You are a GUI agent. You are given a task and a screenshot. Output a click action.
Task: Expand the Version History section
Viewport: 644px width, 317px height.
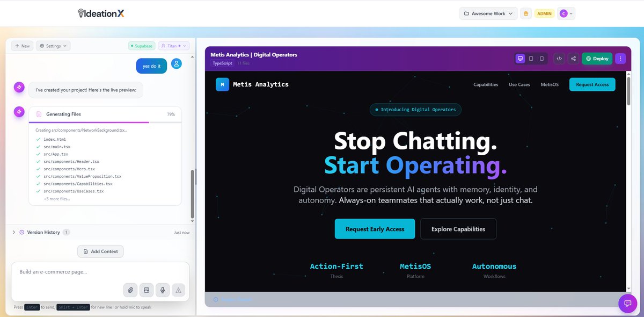click(x=43, y=232)
